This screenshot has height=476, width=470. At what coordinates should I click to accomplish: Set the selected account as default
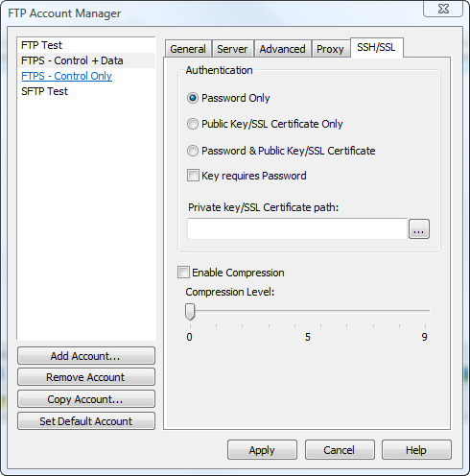pos(86,421)
